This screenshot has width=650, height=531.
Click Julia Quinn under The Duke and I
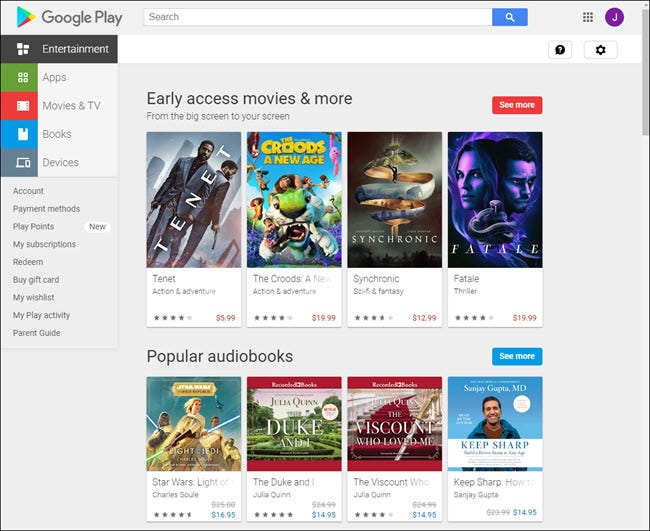(x=272, y=495)
